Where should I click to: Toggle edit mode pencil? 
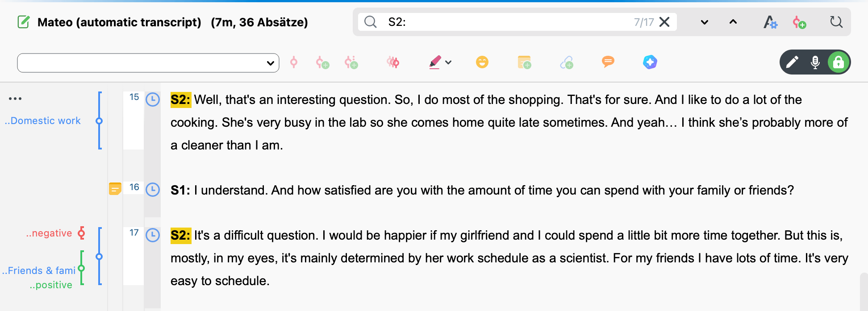coord(792,62)
